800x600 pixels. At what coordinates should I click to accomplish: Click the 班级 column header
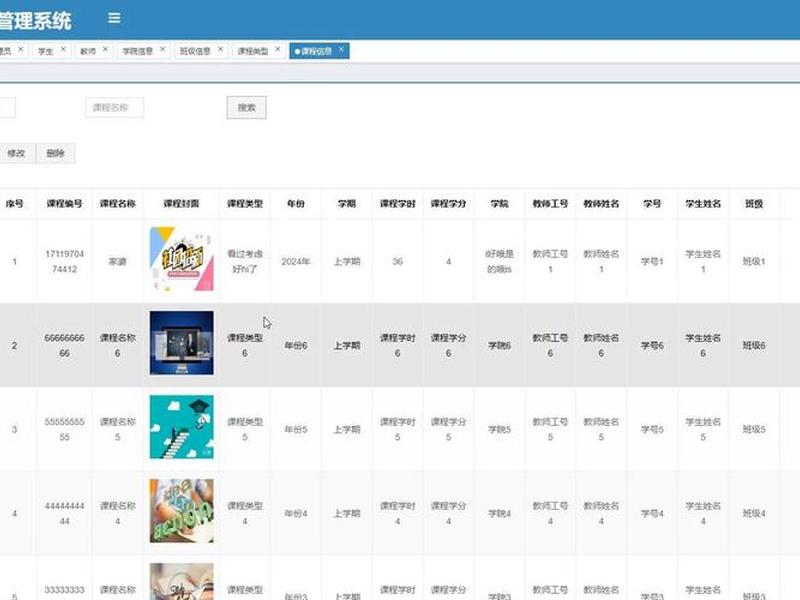coord(754,204)
